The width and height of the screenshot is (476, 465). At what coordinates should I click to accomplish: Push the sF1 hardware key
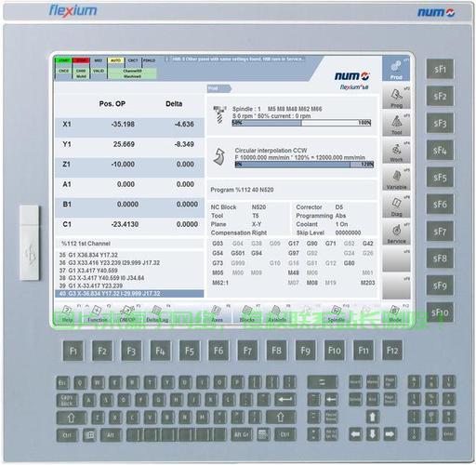(x=440, y=69)
